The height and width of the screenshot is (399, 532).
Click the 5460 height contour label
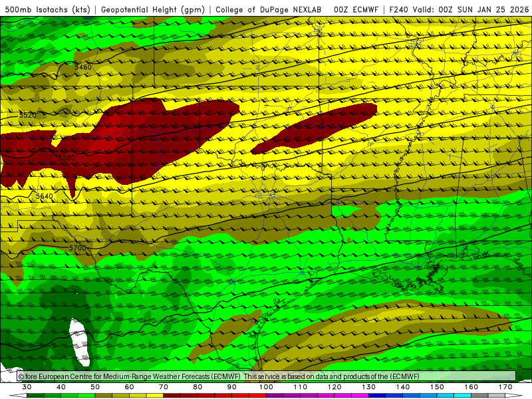point(83,67)
